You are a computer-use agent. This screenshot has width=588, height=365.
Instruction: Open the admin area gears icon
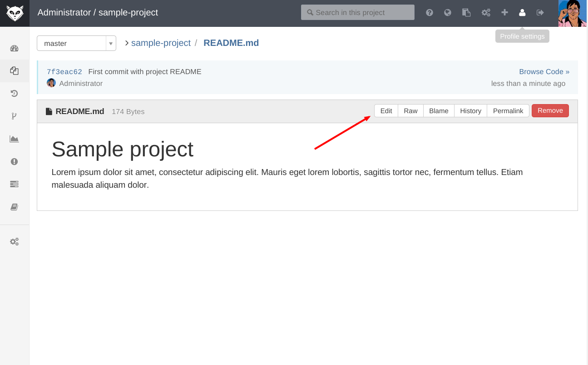coord(486,12)
